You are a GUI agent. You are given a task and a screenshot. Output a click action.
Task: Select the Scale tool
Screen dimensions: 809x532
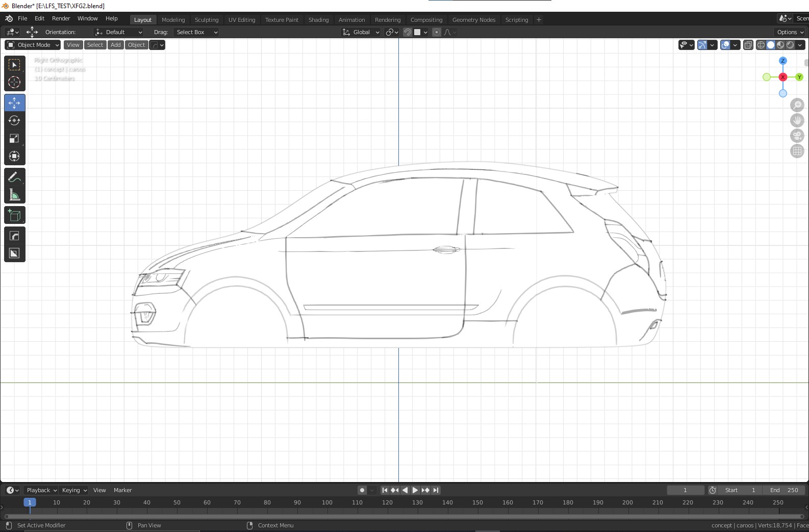(x=14, y=139)
